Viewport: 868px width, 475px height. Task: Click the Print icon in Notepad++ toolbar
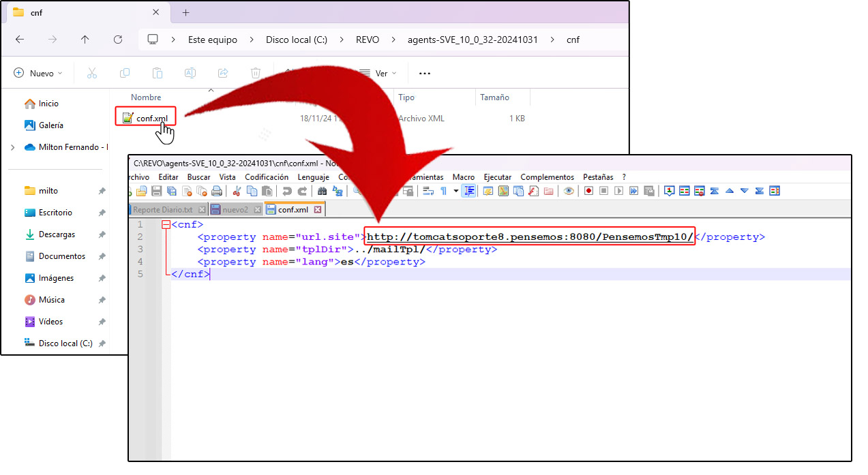217,191
